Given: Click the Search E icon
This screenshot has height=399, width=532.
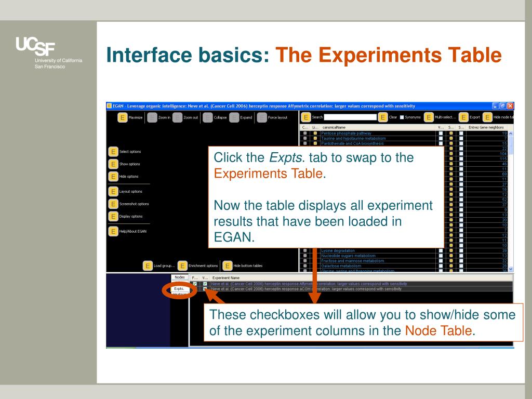Looking at the screenshot, I should [x=305, y=117].
